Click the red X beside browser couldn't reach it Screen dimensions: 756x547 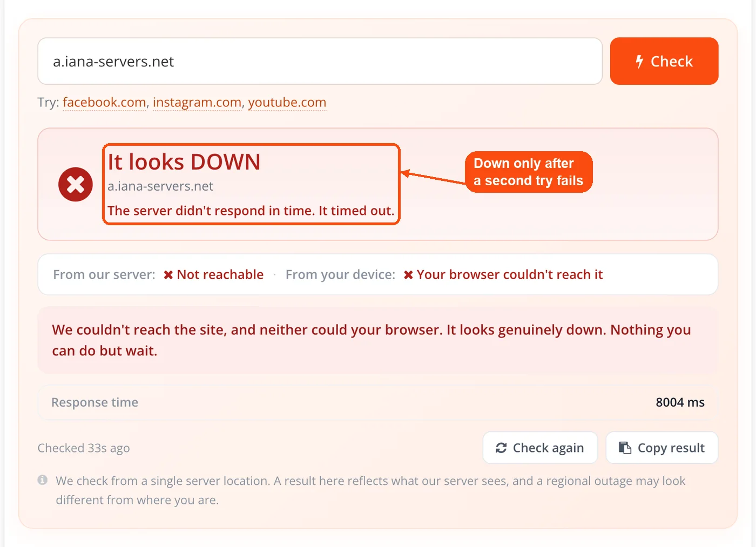[x=408, y=275]
